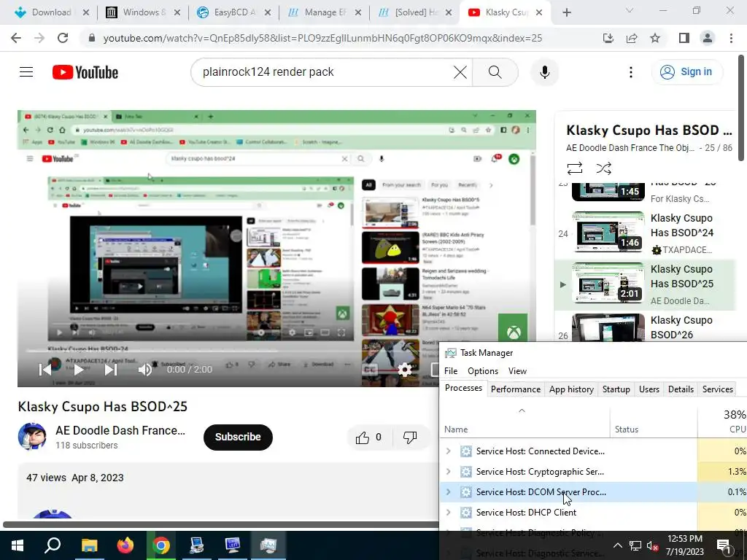The image size is (747, 560).
Task: Switch to the Task Manager taskbar icon
Action: click(x=268, y=545)
